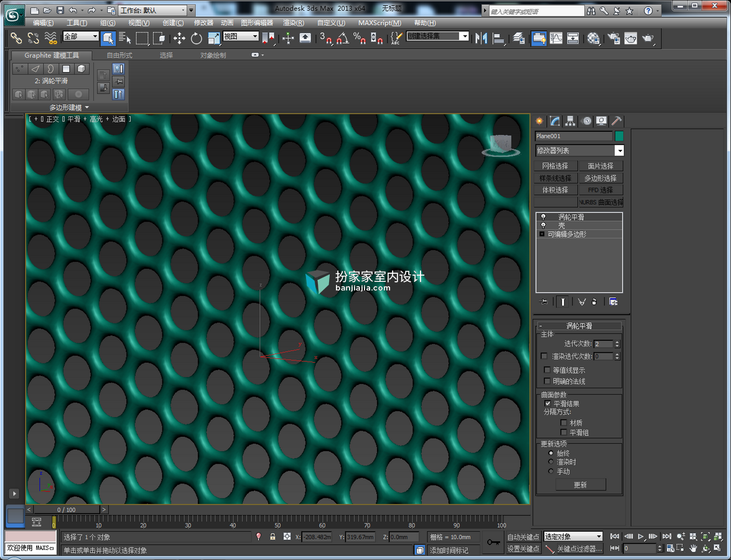Image resolution: width=731 pixels, height=560 pixels.
Task: Enable the 明确的法线 checkbox
Action: click(547, 381)
